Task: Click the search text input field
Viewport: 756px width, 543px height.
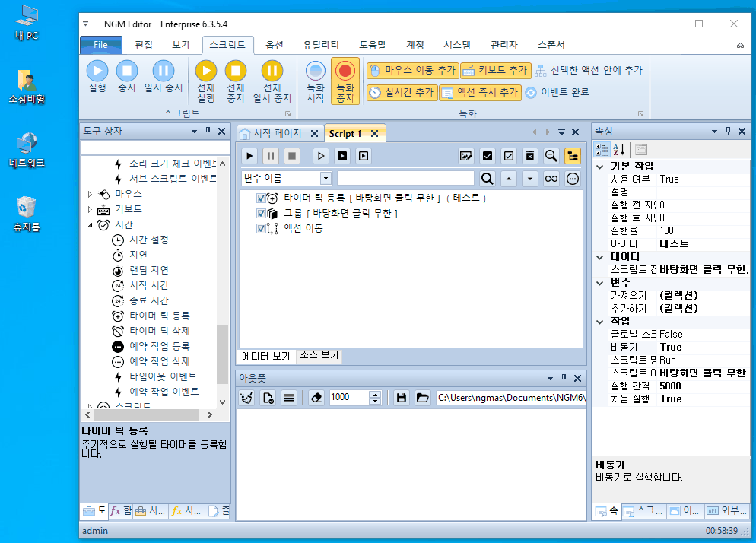Action: [x=405, y=179]
